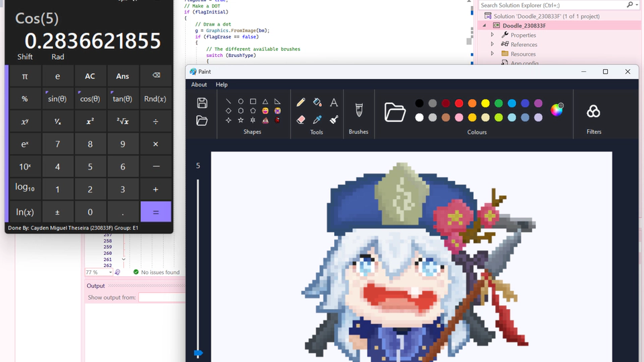Select the text tool letter A
Screen dimensions: 644x362
coord(334,102)
